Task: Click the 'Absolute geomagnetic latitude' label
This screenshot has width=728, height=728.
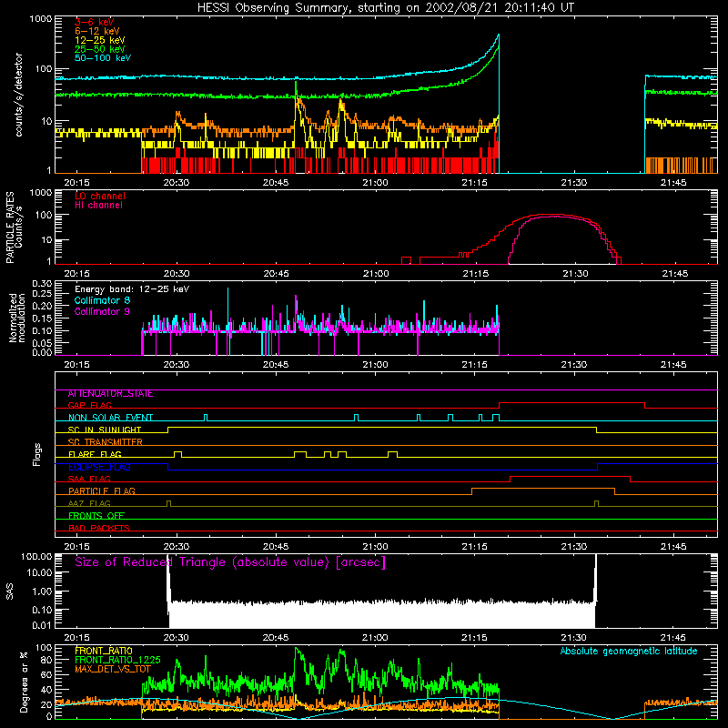Action: (x=629, y=652)
